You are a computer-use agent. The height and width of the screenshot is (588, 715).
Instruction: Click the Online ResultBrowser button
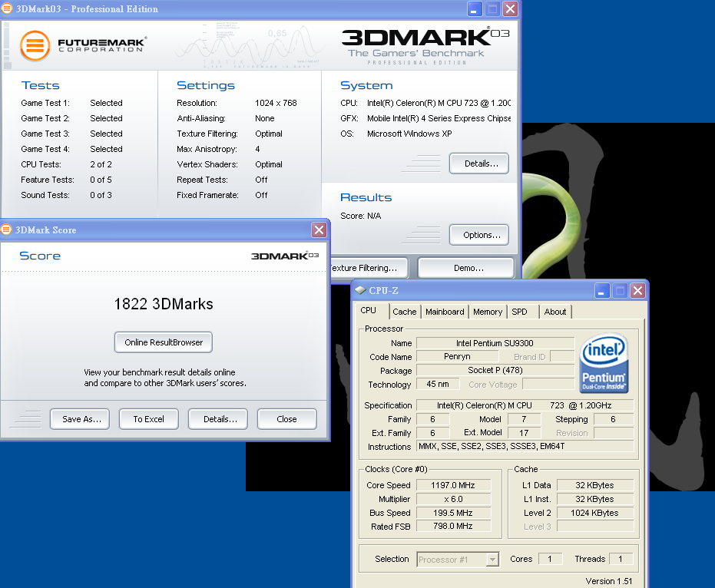[x=164, y=342]
